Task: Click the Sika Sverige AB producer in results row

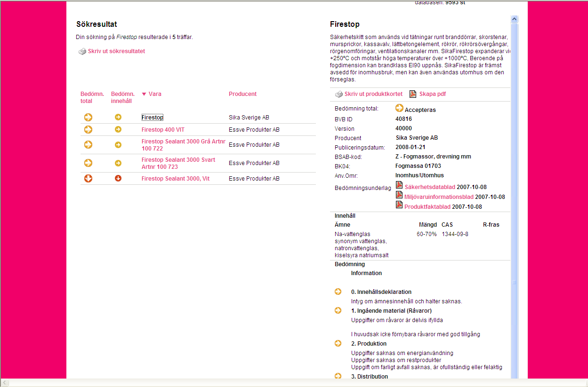Action: coord(249,118)
